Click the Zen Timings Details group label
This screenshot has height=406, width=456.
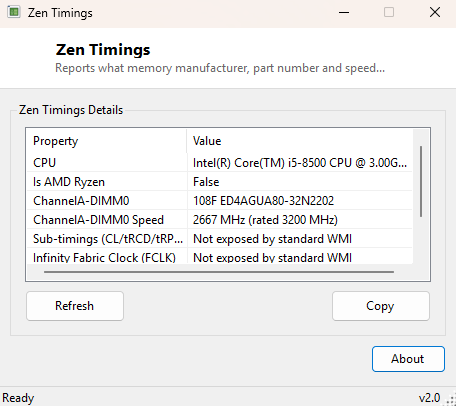point(71,110)
